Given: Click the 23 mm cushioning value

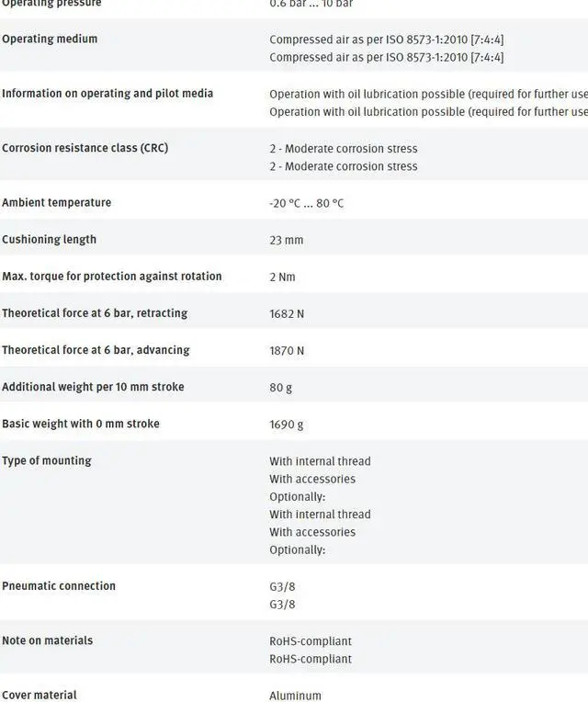Looking at the screenshot, I should pos(286,240).
